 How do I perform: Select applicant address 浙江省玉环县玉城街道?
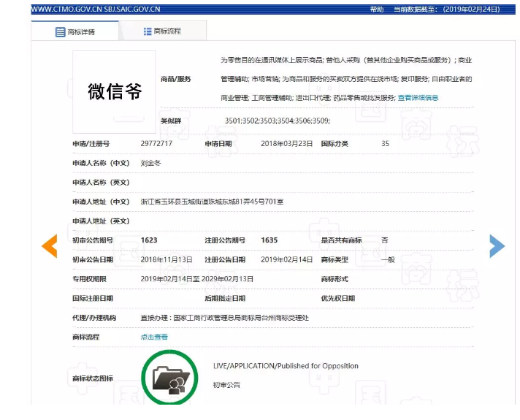[x=212, y=202]
